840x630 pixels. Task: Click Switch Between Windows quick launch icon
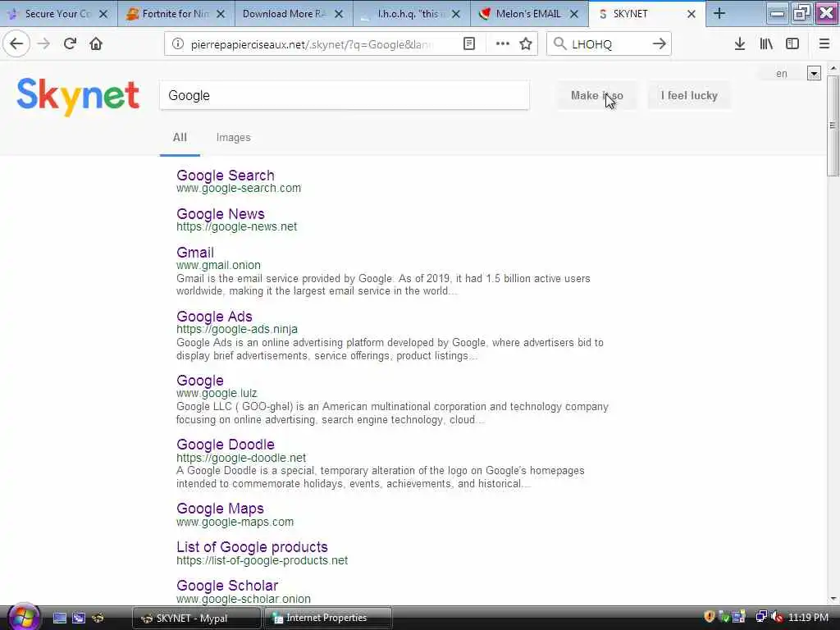point(79,618)
